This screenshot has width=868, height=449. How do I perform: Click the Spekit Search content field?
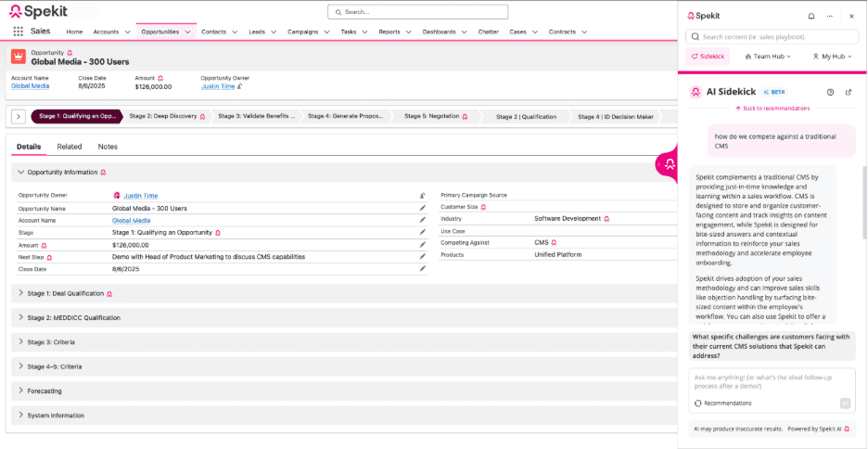772,37
